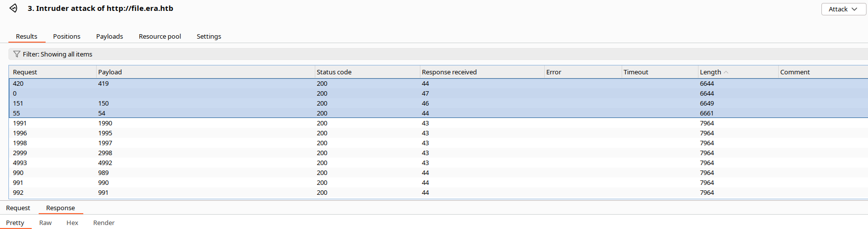Screen dimensions: 868x229
Task: Switch to the Positions tab
Action: click(66, 36)
